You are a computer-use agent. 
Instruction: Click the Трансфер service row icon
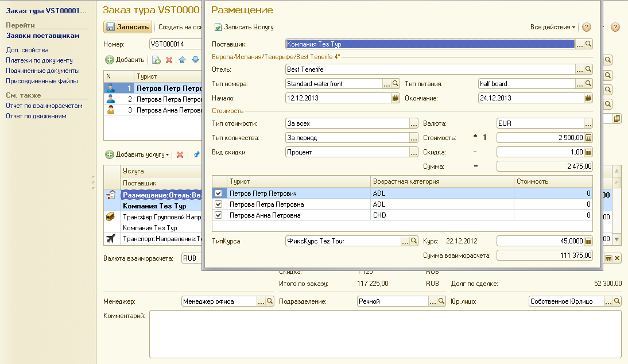(x=111, y=216)
